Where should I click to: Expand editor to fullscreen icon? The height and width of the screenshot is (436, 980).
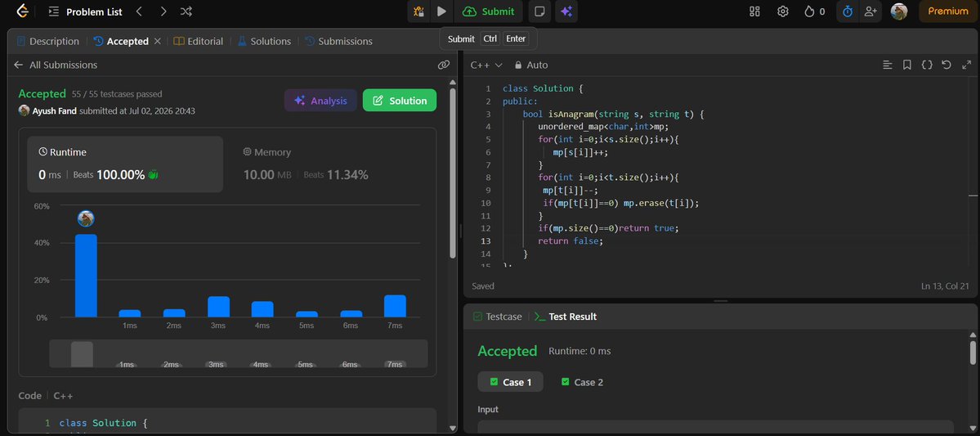pyautogui.click(x=966, y=65)
